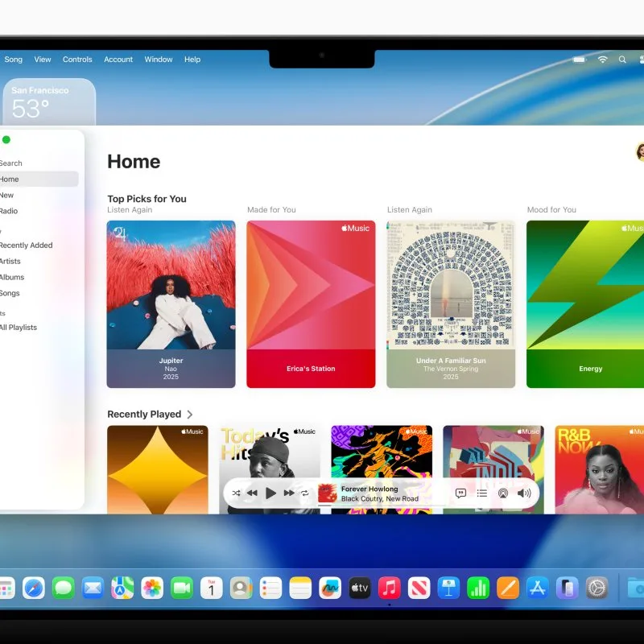Open Reminders from the dock
The width and height of the screenshot is (644, 644).
pyautogui.click(x=270, y=588)
